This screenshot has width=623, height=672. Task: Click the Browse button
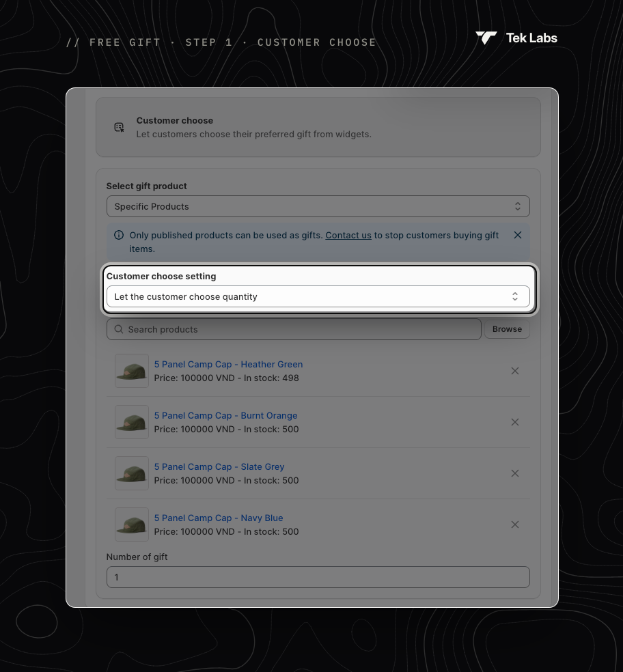pyautogui.click(x=508, y=329)
